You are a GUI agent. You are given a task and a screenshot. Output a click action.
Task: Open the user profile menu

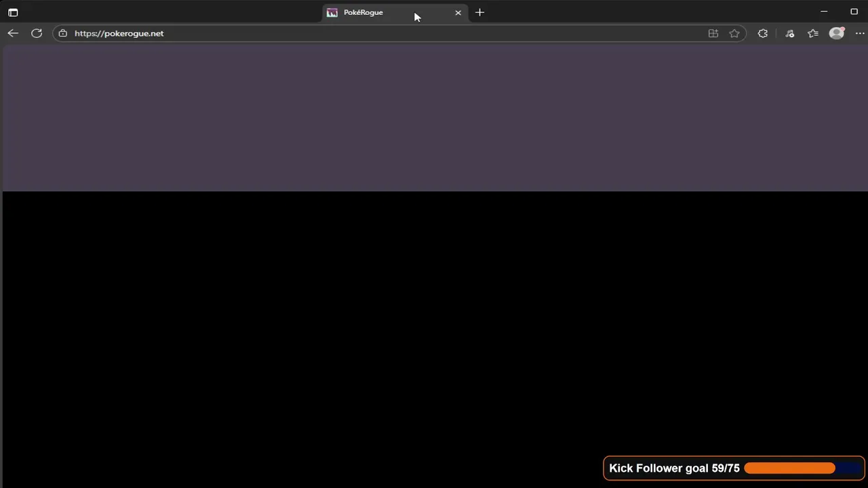[x=837, y=33]
